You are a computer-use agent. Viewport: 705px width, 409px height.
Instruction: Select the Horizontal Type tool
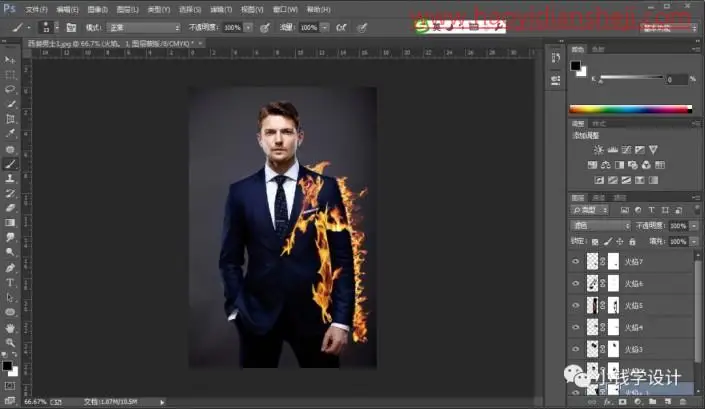click(x=10, y=283)
